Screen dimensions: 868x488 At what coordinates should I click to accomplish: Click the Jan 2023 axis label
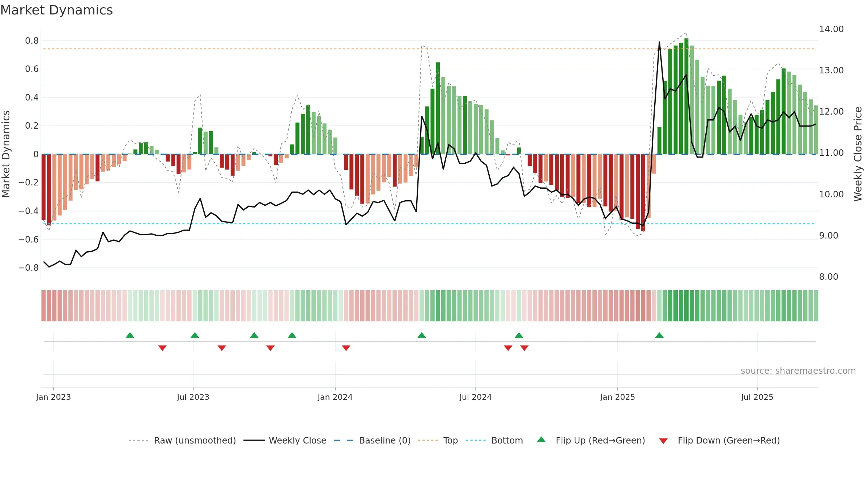pyautogui.click(x=54, y=397)
